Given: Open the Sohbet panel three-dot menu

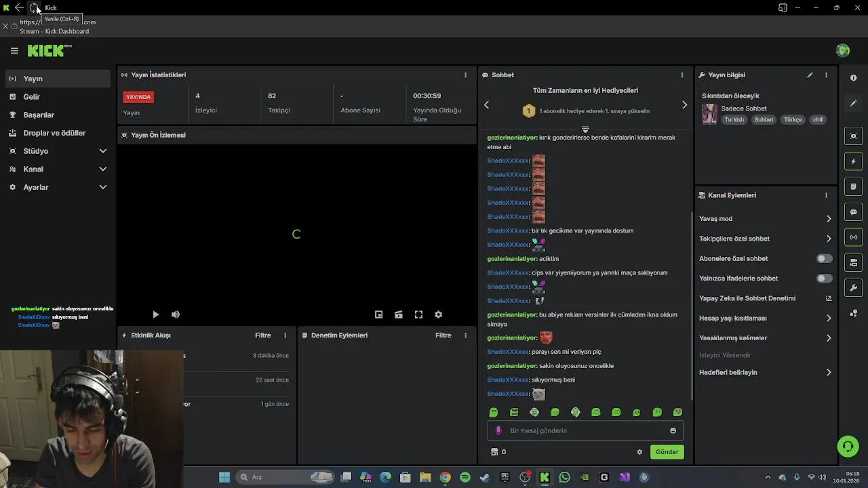Looking at the screenshot, I should coord(682,75).
